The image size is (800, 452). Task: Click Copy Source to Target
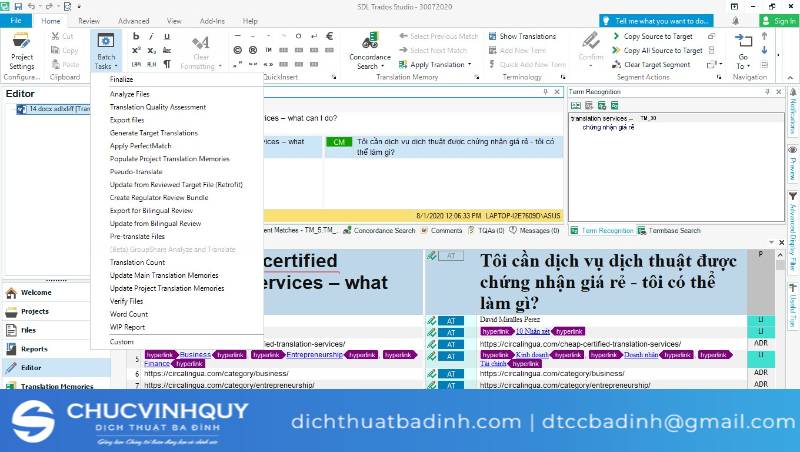pyautogui.click(x=653, y=36)
